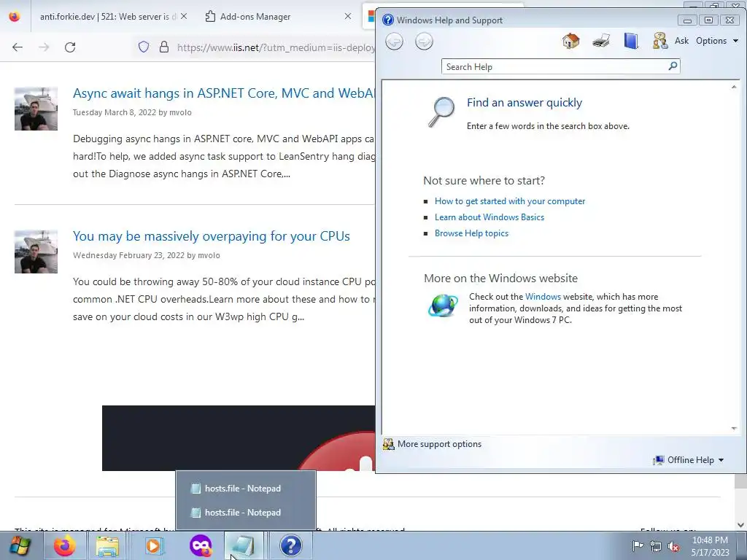Expand the Offline Help menu

[x=689, y=460]
